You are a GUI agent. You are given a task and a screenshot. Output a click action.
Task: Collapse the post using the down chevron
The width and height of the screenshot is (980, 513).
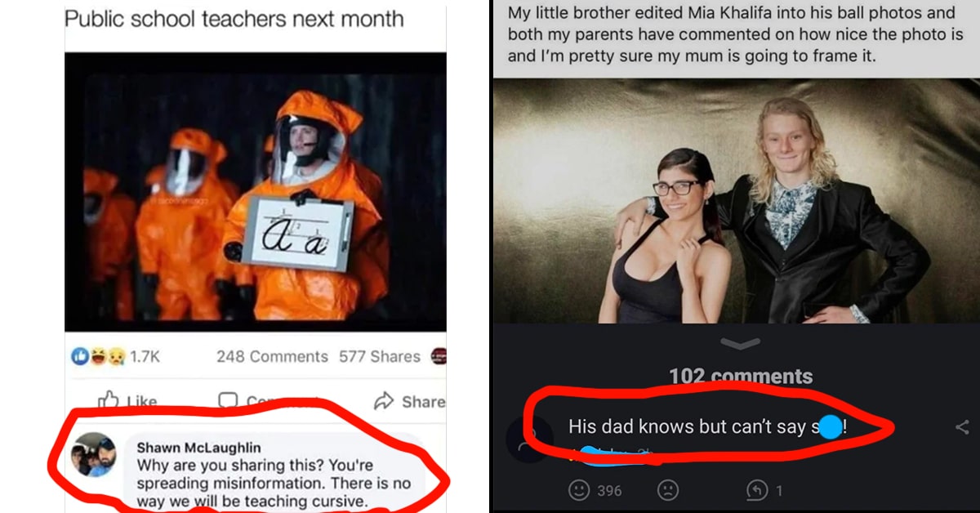[741, 345]
